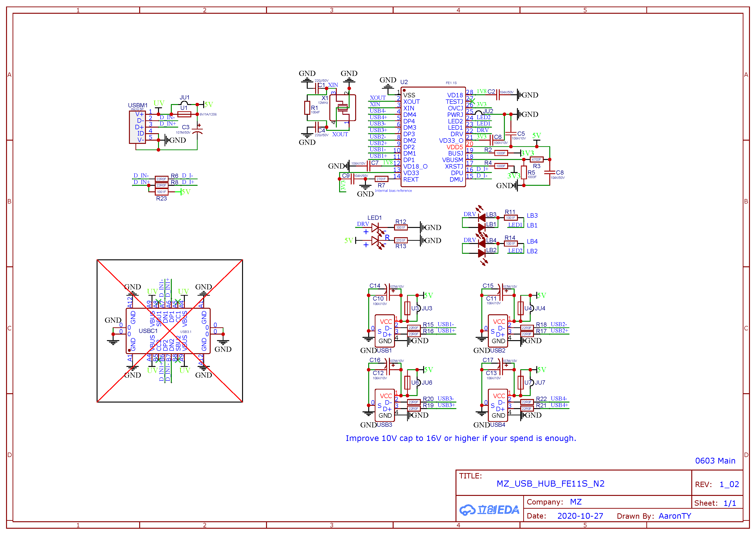Viewport: 756px width, 535px height.
Task: Click the 'Internal bias reference' annotation
Action: [393, 190]
